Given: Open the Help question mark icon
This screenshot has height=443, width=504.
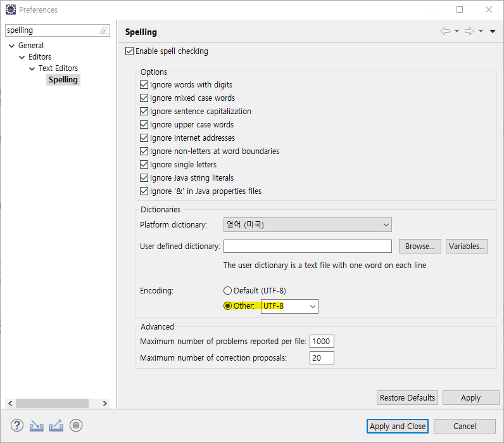Looking at the screenshot, I should click(16, 426).
